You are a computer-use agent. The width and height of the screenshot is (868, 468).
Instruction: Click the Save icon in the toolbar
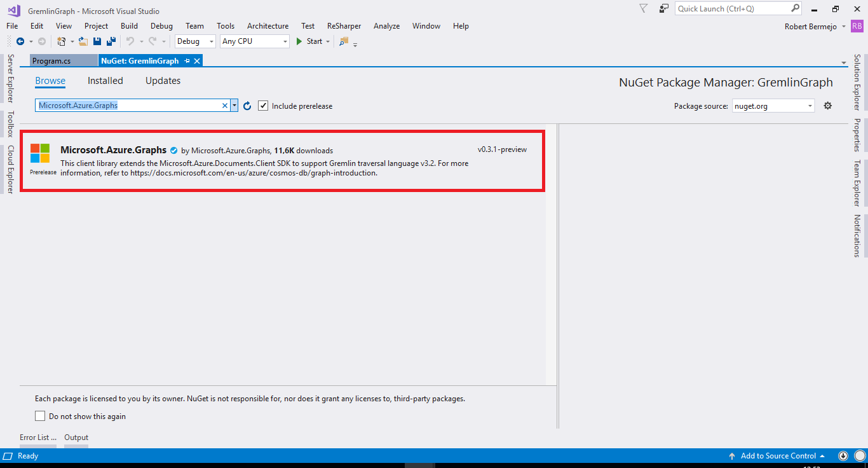pyautogui.click(x=97, y=41)
